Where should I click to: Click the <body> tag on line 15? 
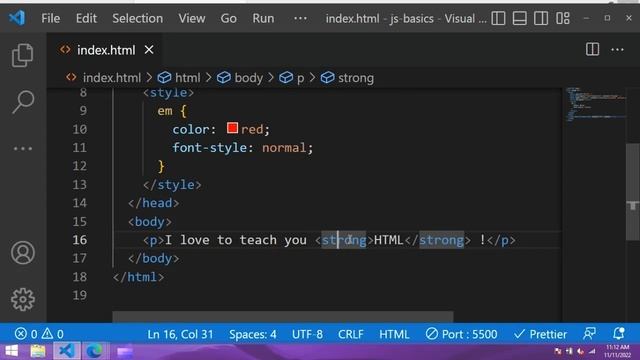[150, 222]
